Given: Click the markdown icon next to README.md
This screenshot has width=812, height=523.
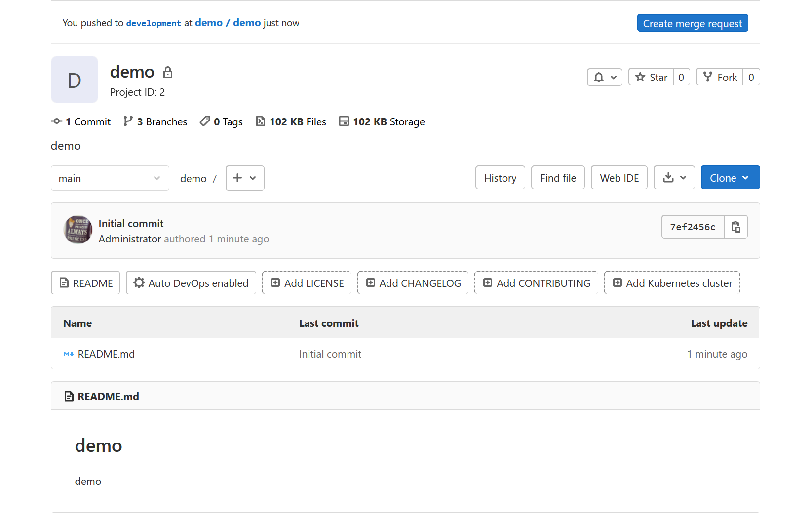Looking at the screenshot, I should 68,354.
